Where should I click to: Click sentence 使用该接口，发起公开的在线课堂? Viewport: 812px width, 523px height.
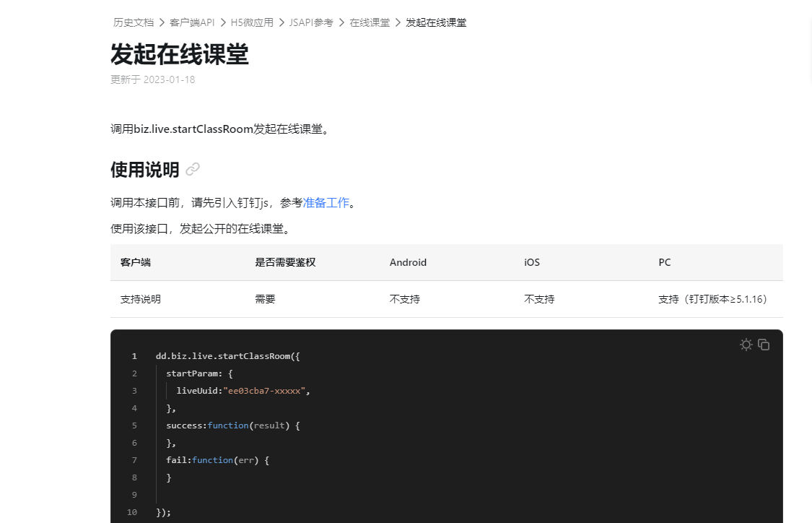click(x=200, y=228)
